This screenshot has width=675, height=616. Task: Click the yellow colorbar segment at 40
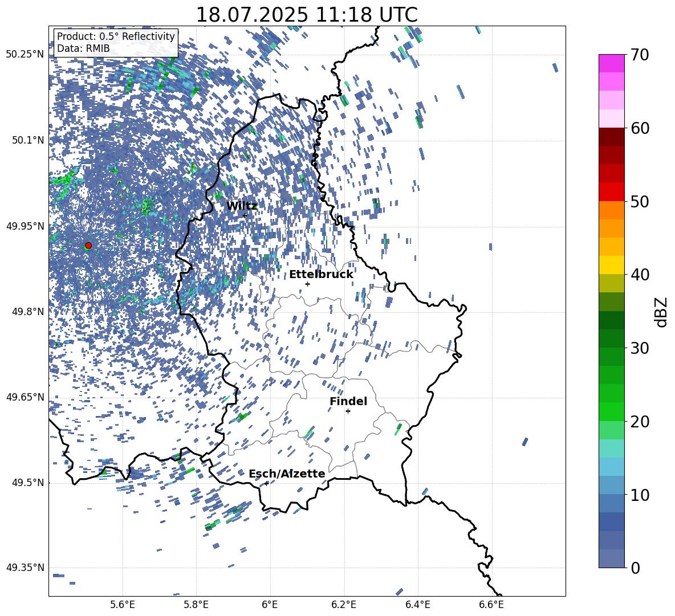pos(611,265)
